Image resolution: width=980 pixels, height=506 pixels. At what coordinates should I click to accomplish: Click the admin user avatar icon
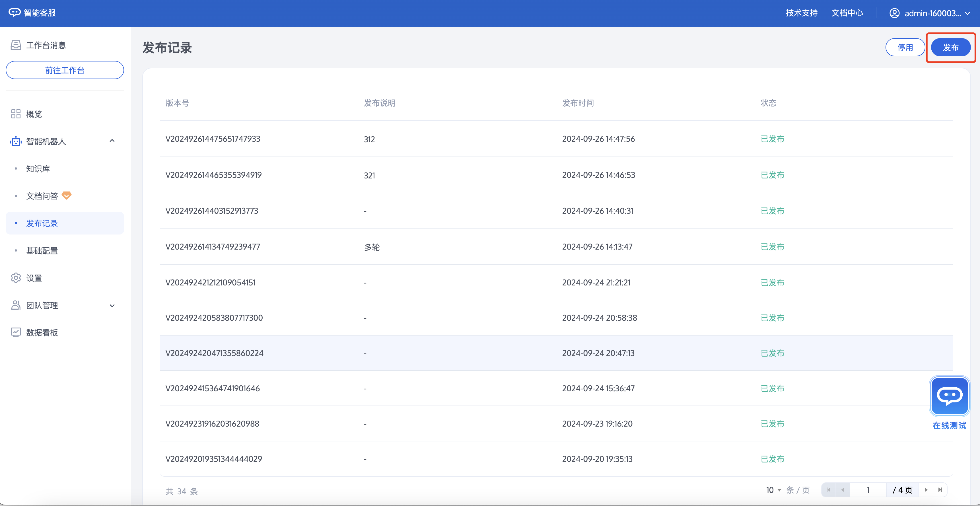point(894,13)
